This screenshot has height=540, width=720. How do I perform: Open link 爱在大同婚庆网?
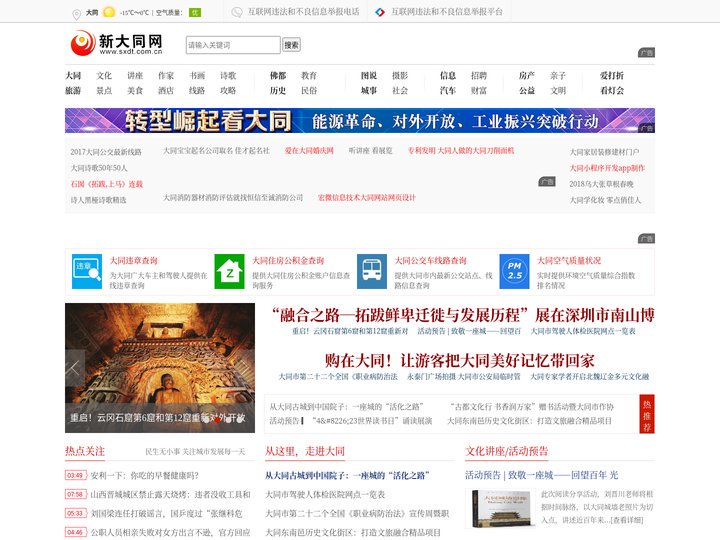309,151
